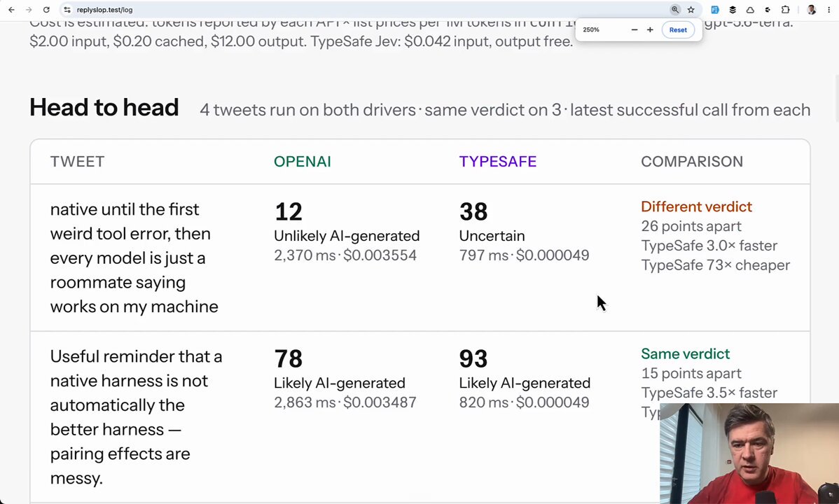Click TypeSafe 3.5× faster text
The image size is (839, 504).
pyautogui.click(x=709, y=393)
